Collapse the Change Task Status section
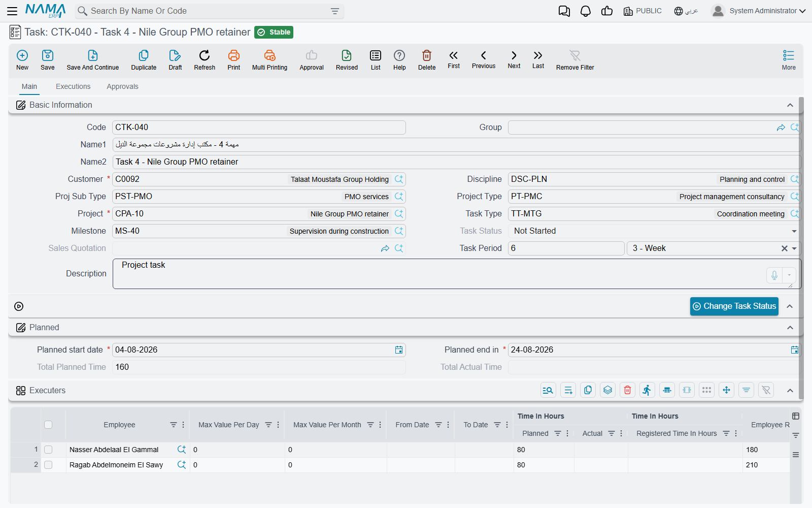 point(790,306)
